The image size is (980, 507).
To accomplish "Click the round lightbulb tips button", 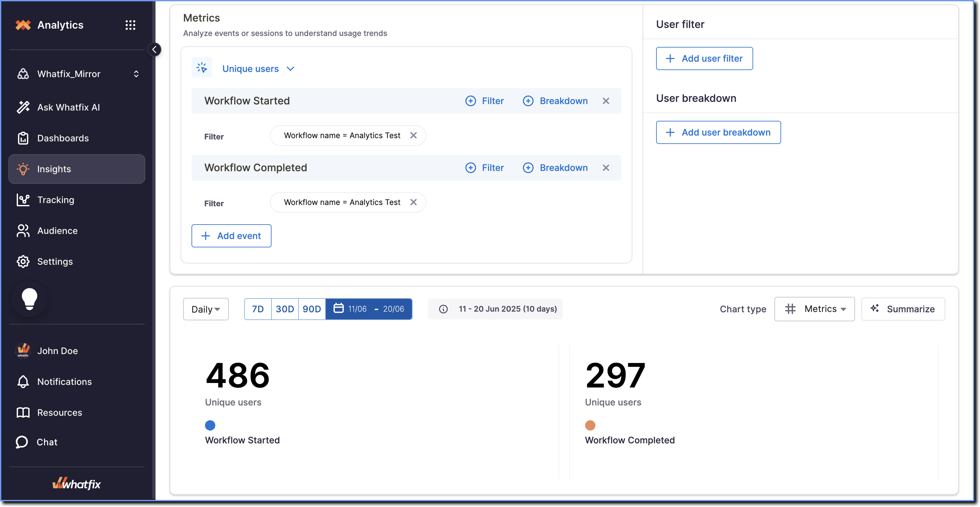I will 29,299.
